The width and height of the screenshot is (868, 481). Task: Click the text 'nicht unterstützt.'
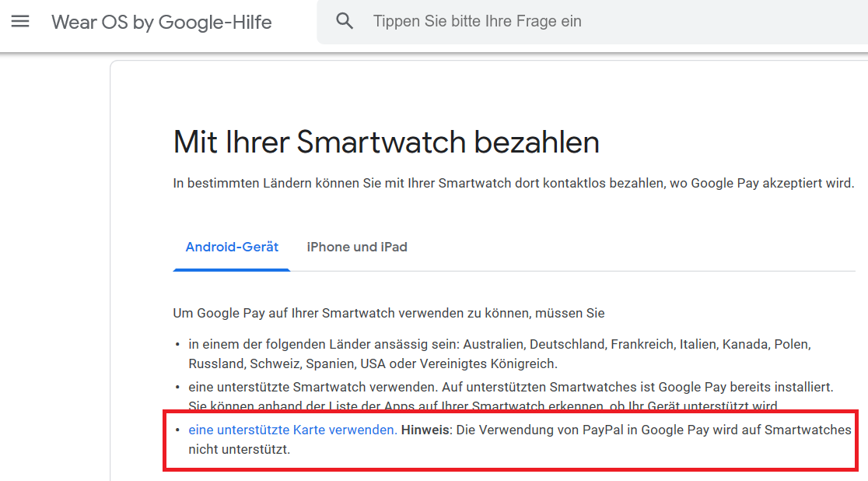pyautogui.click(x=239, y=449)
